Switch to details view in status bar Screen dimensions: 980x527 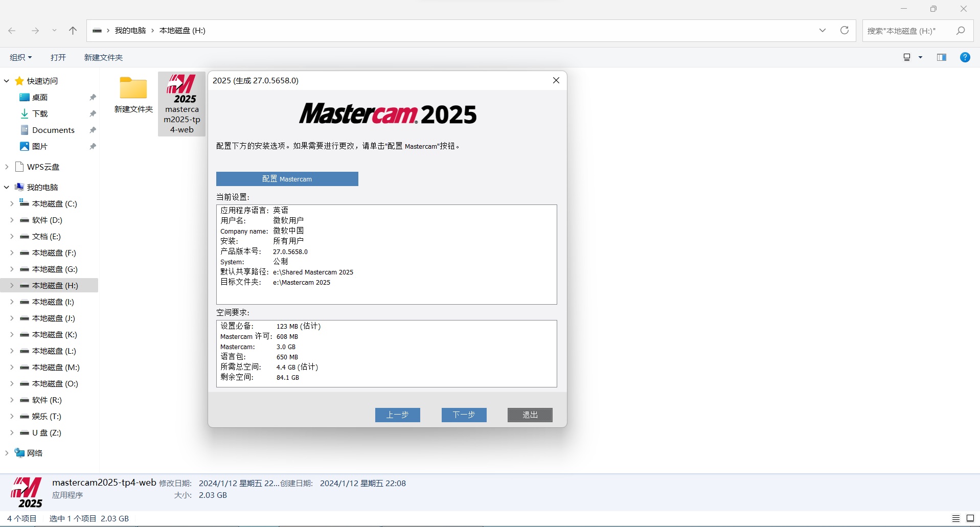(x=955, y=518)
